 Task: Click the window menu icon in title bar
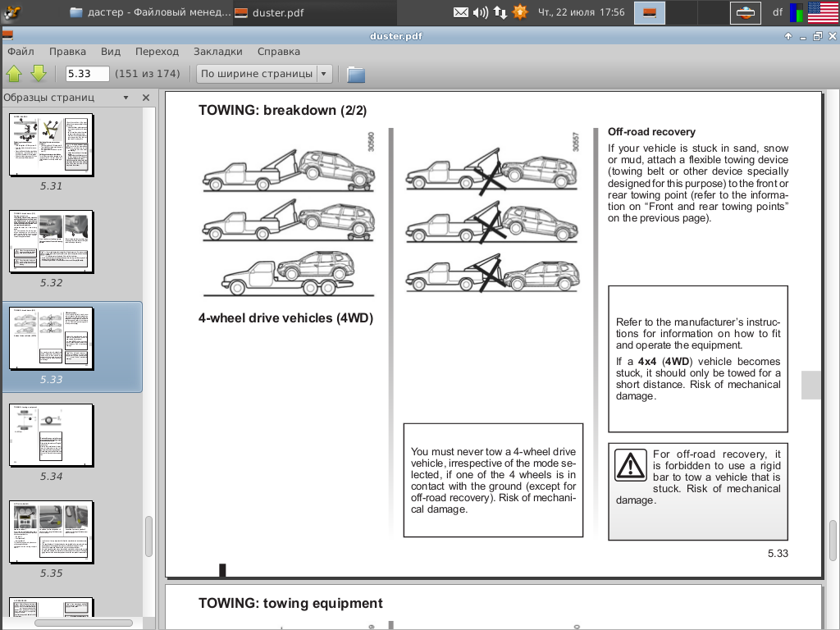[7, 36]
